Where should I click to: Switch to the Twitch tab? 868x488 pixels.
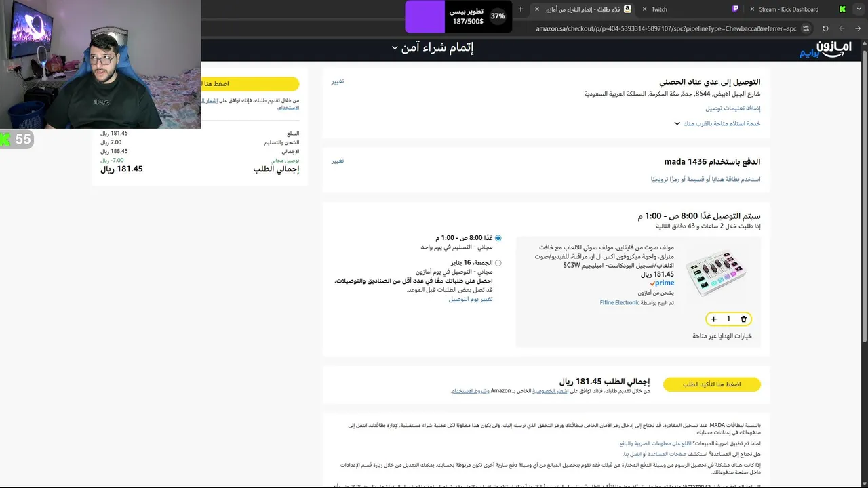coord(688,9)
